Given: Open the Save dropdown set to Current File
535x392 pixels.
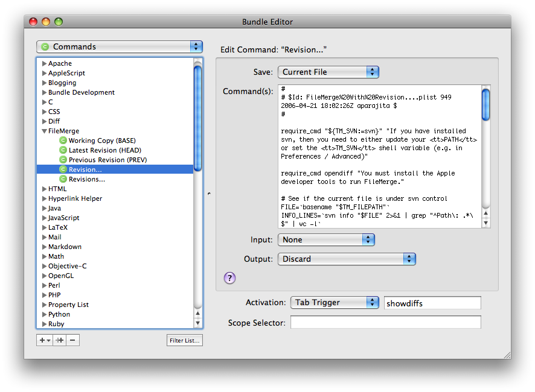Looking at the screenshot, I should click(x=328, y=72).
